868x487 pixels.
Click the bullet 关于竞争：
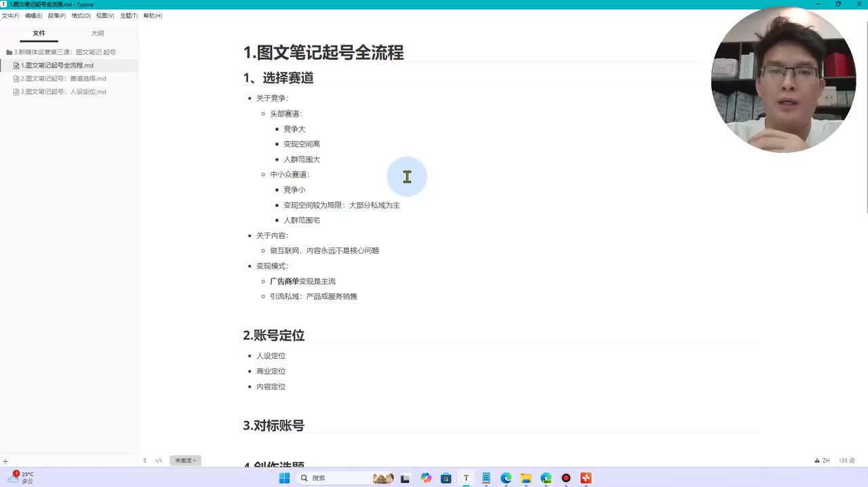click(x=273, y=98)
